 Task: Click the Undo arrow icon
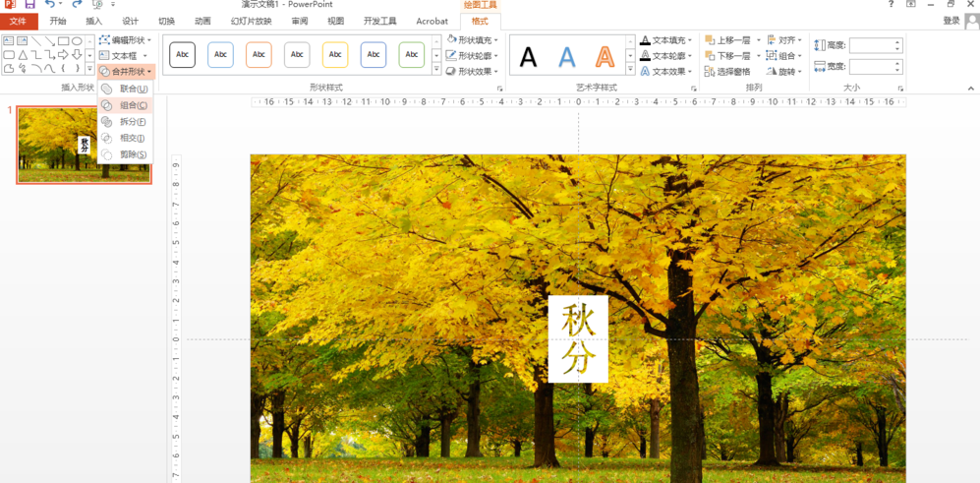pos(51,4)
